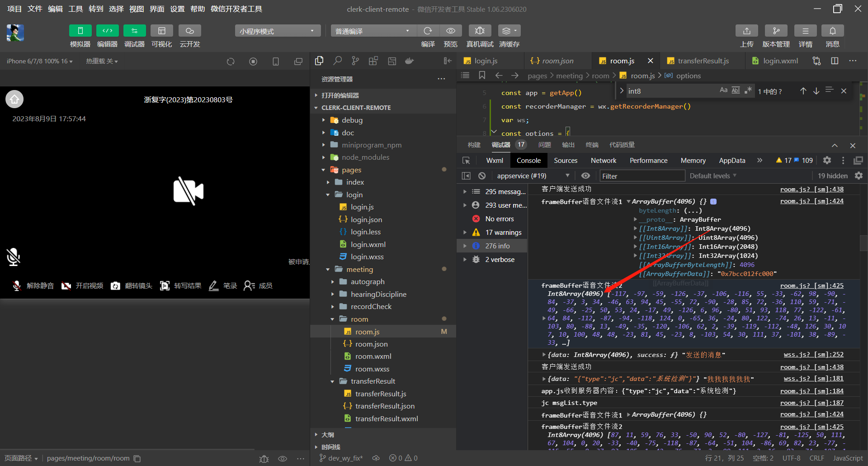Turn on video in the simulator
Image resolution: width=868 pixels, height=466 pixels.
coord(82,285)
